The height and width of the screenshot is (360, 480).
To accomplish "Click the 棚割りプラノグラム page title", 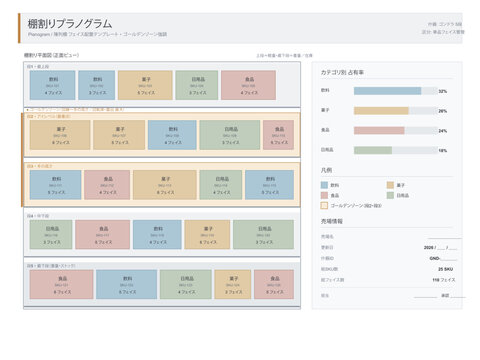I will coord(70,24).
